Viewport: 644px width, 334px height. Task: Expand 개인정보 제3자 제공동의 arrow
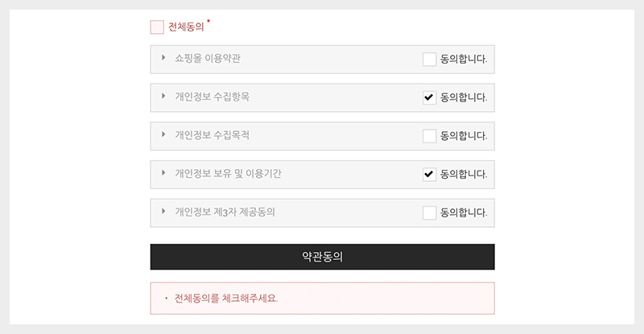point(163,212)
